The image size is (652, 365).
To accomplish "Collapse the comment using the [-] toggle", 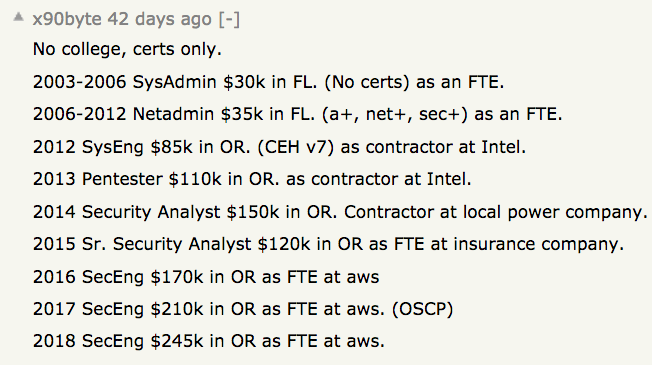I will (229, 20).
